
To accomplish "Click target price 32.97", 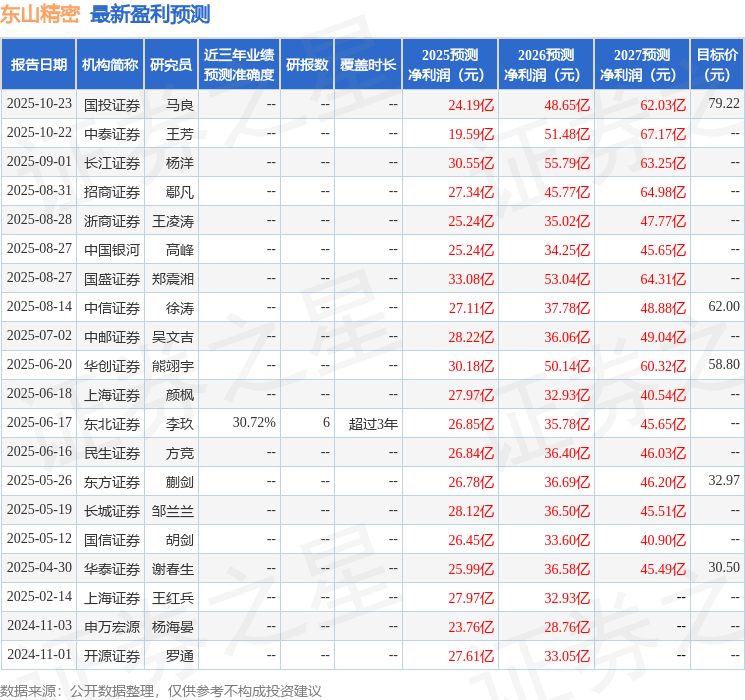I will pos(724,480).
